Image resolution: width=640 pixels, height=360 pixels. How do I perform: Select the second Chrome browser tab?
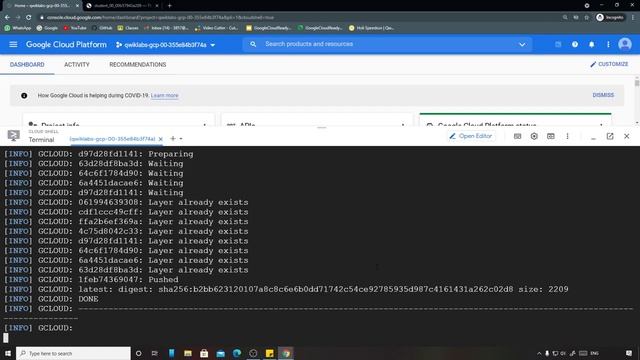(122, 6)
